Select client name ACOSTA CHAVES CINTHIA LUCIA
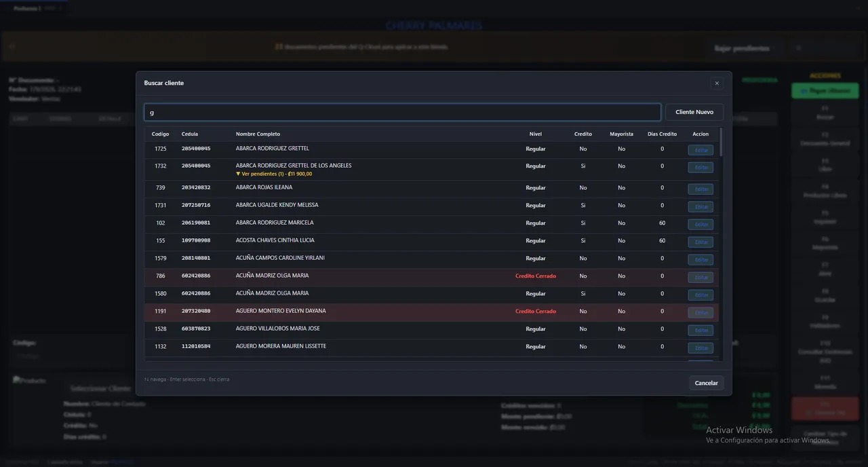The height and width of the screenshot is (467, 868). (275, 240)
